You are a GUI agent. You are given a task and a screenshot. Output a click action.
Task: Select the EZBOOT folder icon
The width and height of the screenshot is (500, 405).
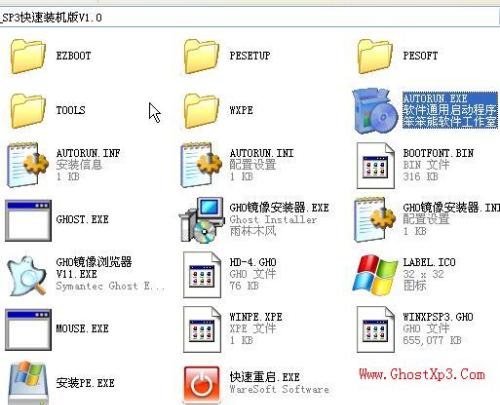coord(28,56)
